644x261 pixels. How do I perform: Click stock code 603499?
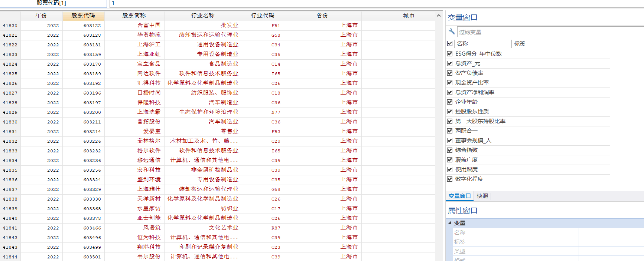pos(92,247)
